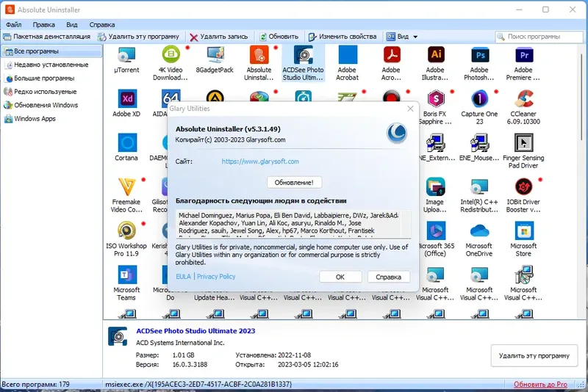Select the Capture One 23 icon
Viewport: 588px width, 392px height.
(x=480, y=99)
